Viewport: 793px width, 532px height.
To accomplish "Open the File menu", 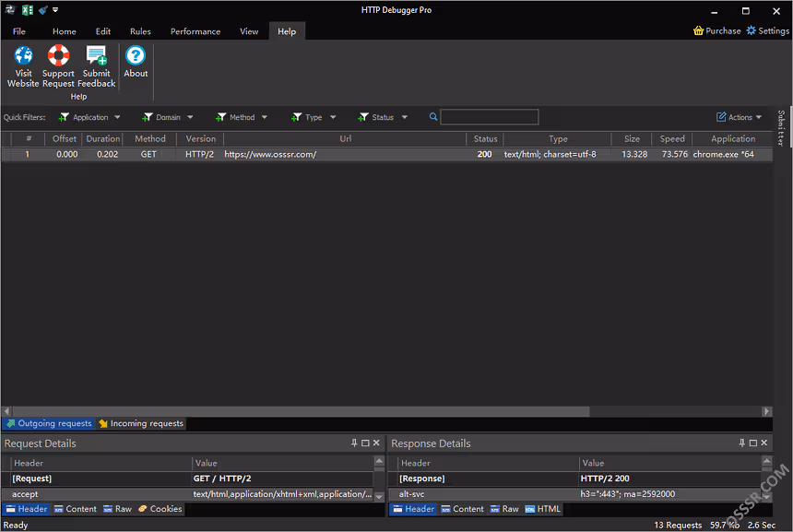I will tap(19, 31).
